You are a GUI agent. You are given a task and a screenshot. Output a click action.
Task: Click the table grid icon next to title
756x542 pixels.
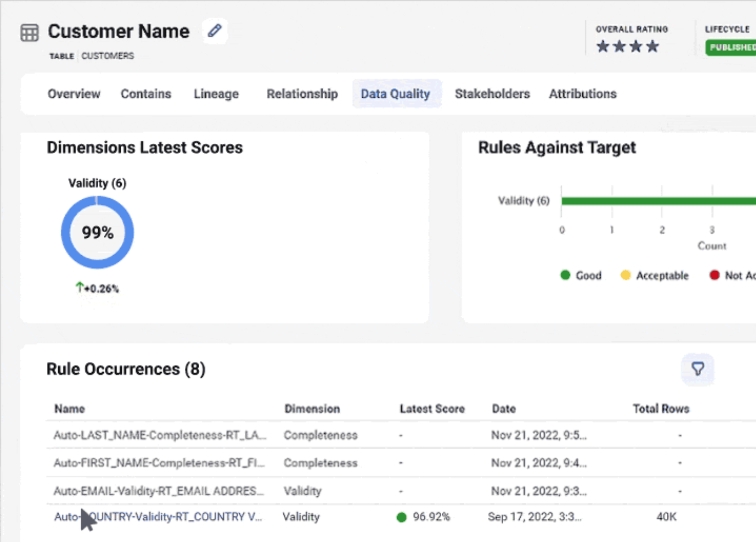click(29, 33)
